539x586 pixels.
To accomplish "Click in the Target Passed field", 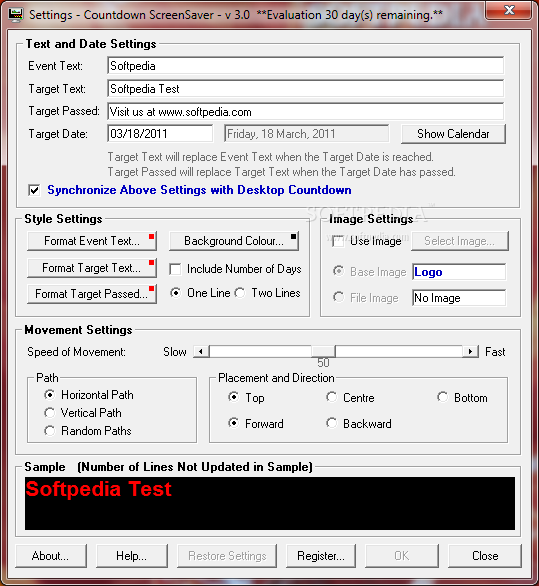I will (305, 112).
